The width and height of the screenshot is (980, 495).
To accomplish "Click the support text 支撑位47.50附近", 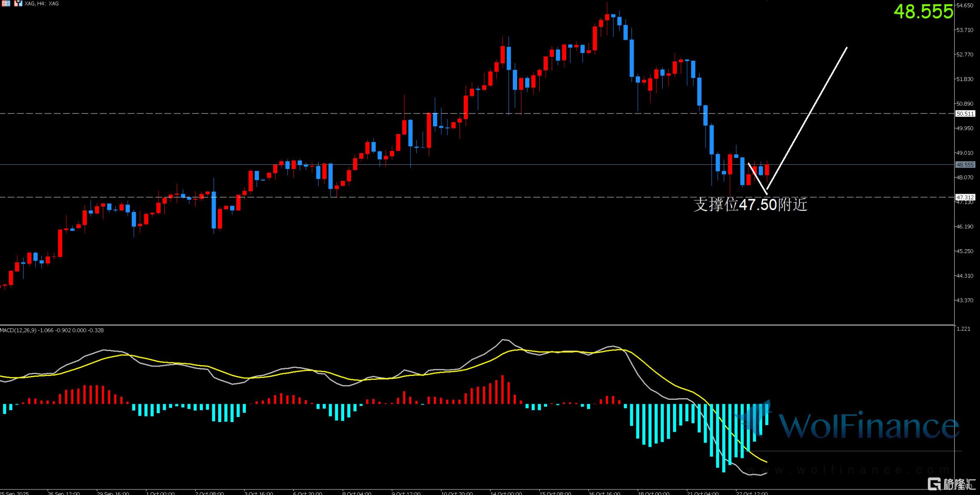I will [750, 205].
